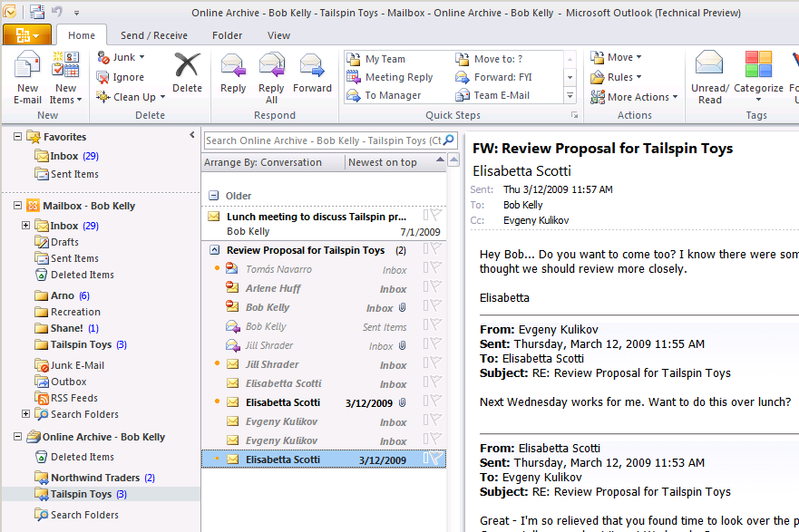The height and width of the screenshot is (532, 799).
Task: Open the Arno folder
Action: 63,295
